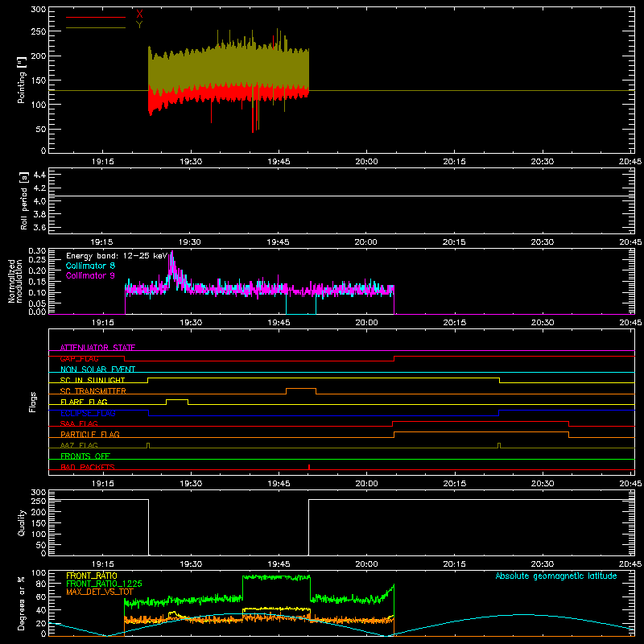Click the 'Quality' axis title
644x644 pixels.
(22, 522)
